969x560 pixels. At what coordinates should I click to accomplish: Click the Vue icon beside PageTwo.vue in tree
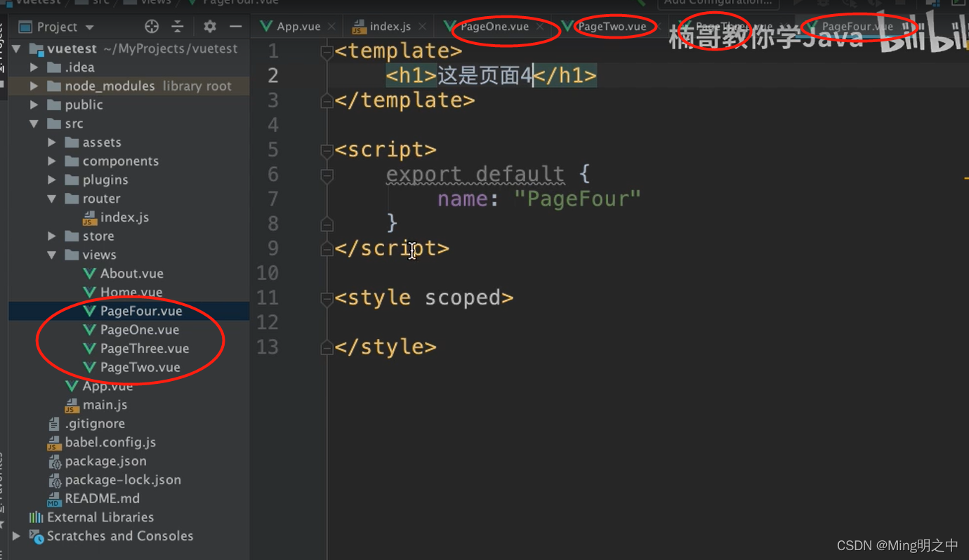[89, 368]
